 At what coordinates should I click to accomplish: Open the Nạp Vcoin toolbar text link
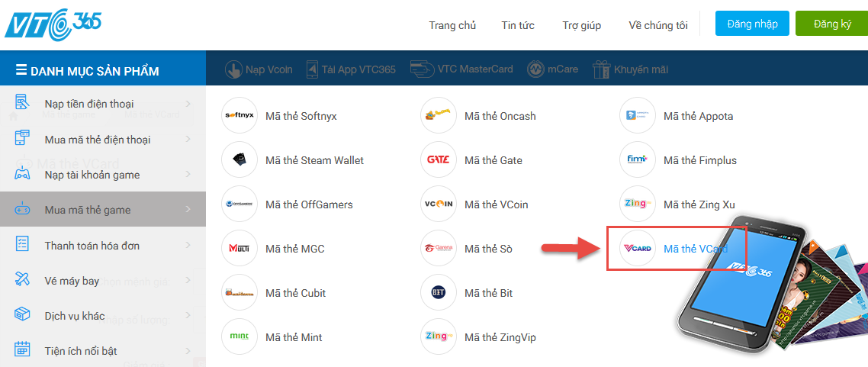269,69
